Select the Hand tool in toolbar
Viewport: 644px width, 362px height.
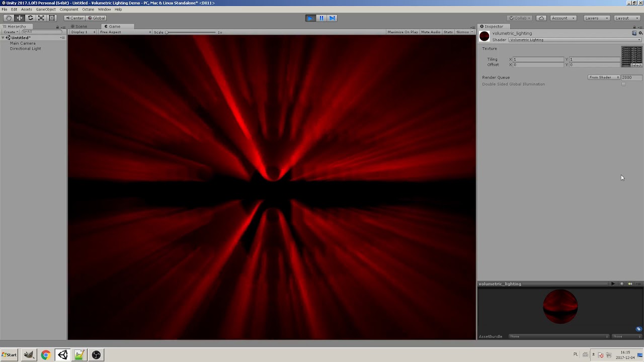point(9,18)
